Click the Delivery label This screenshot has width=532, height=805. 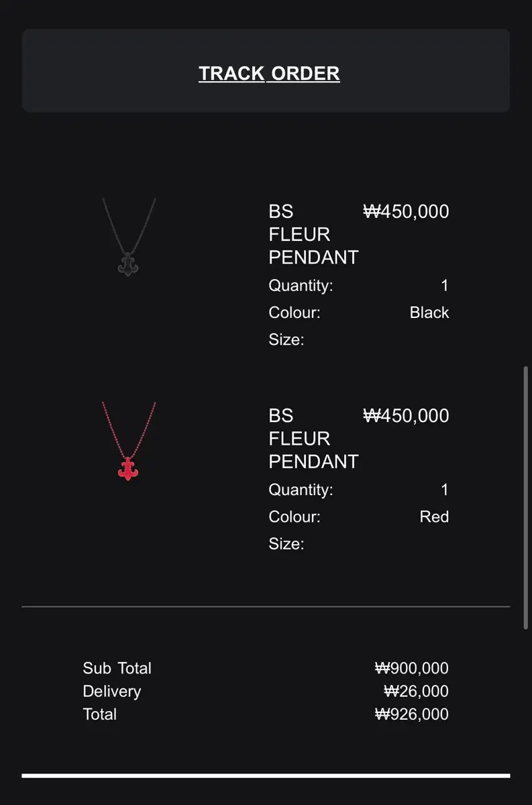coord(111,691)
